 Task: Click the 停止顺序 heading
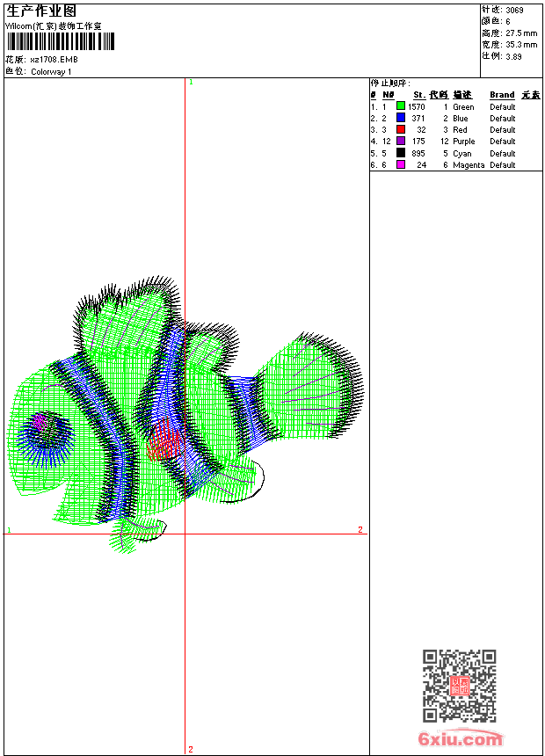pos(390,84)
